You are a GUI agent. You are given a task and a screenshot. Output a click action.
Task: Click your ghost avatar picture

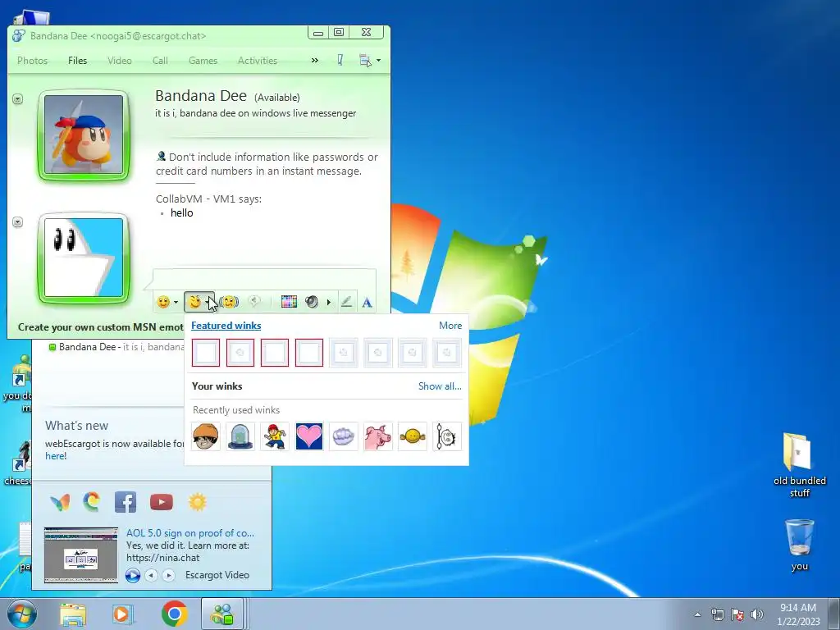[x=84, y=257]
